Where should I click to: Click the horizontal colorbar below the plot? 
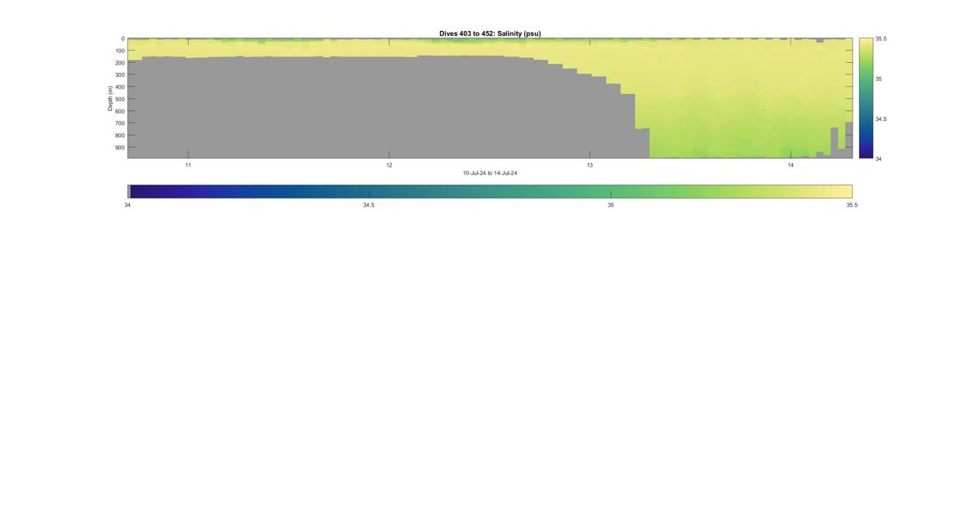tap(490, 191)
